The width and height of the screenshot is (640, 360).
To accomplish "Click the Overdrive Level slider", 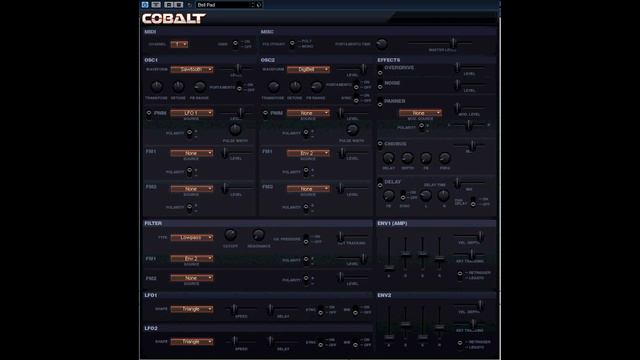I will (x=469, y=67).
